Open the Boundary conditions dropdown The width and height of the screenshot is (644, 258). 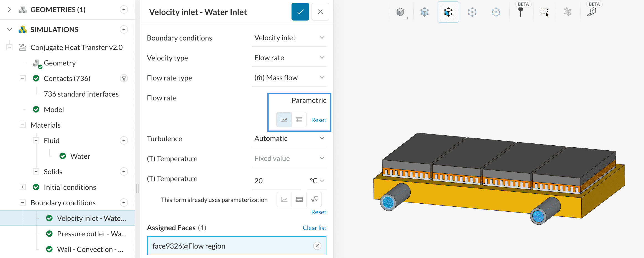[289, 37]
